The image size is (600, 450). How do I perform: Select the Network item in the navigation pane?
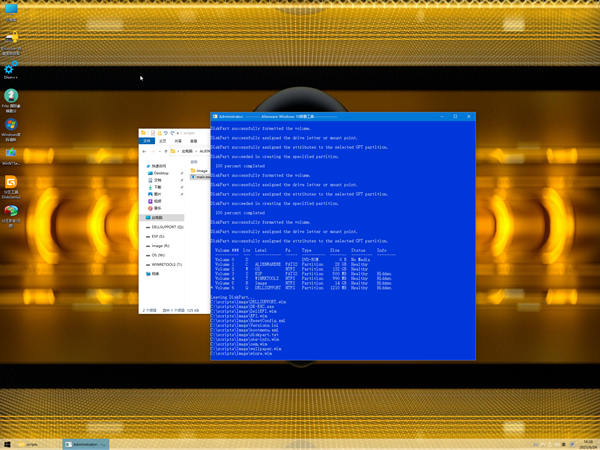(152, 274)
